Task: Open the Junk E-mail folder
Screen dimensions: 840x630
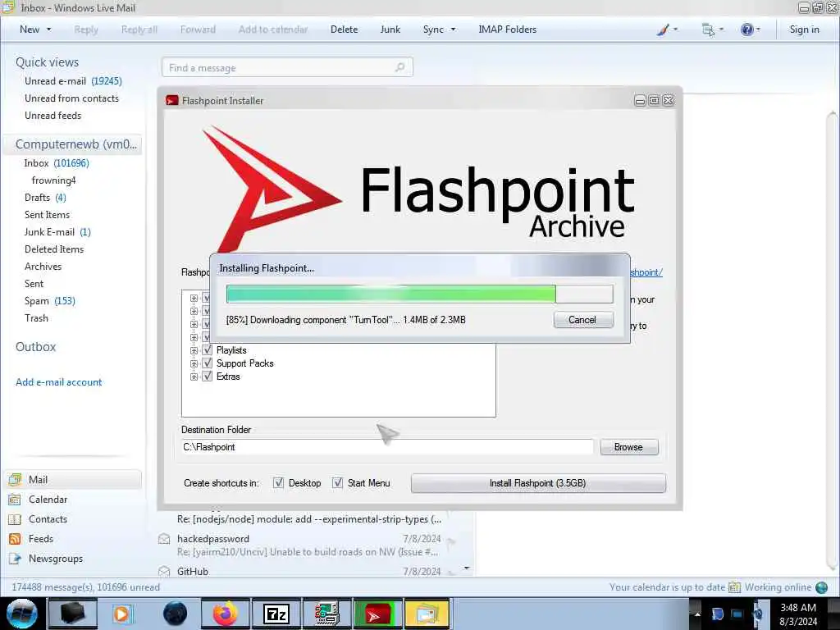Action: 57,232
